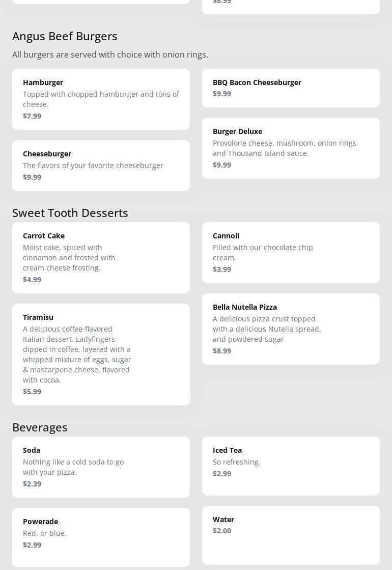This screenshot has width=392, height=570.
Task: Click the $5.99 Tiramisu price
Action: (32, 392)
